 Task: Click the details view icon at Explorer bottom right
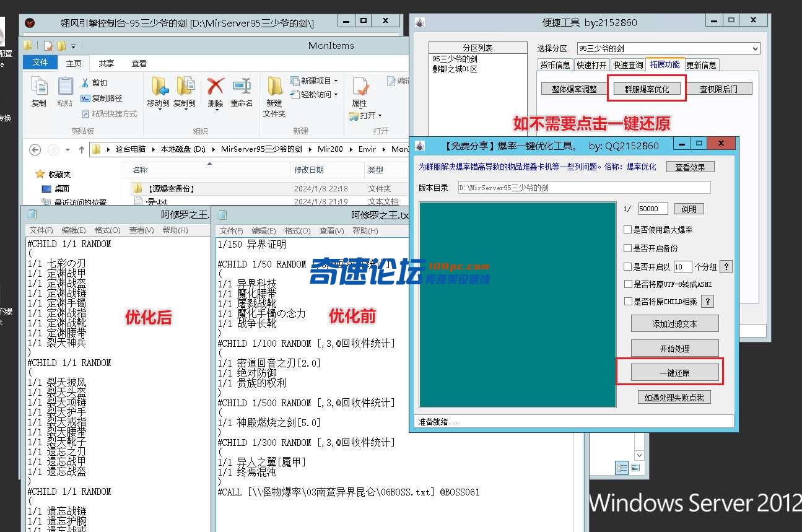[x=622, y=468]
